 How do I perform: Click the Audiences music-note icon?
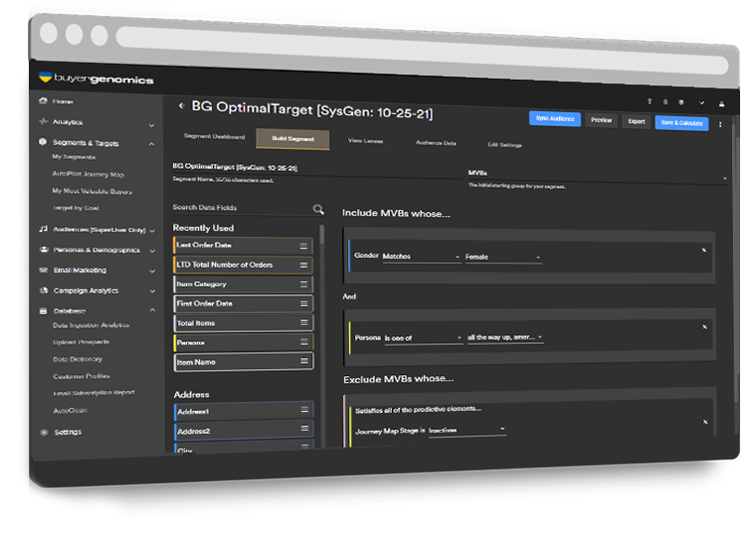[44, 229]
